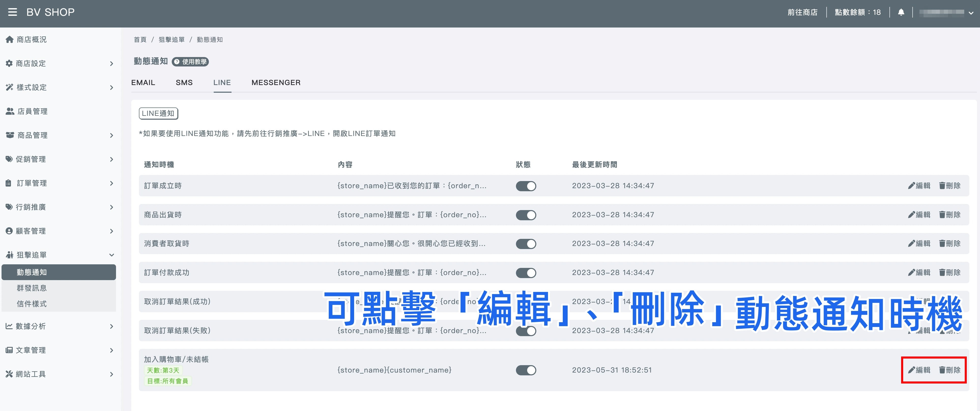
Task: Open the notification bell
Action: coord(901,12)
